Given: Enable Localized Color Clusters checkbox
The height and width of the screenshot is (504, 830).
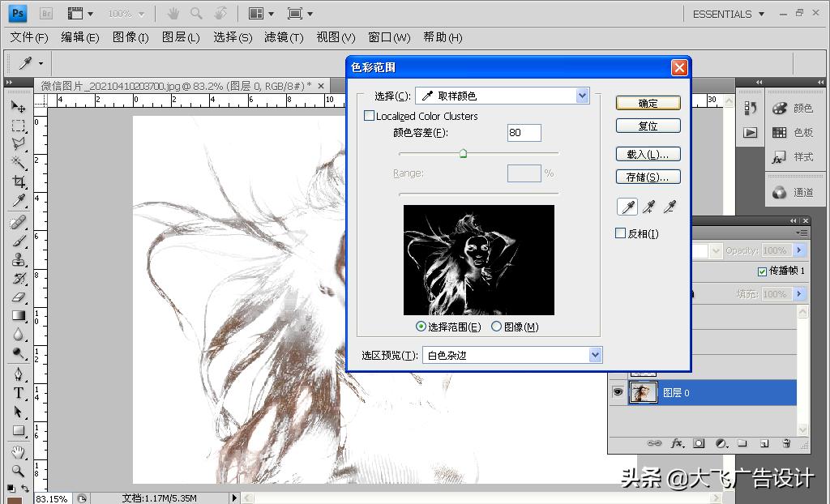Looking at the screenshot, I should tap(370, 116).
